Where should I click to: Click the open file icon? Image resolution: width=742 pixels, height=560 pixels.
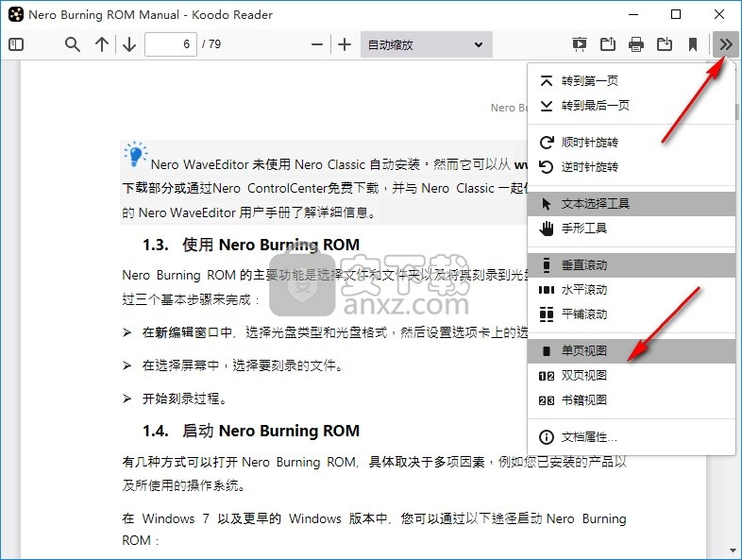(608, 44)
